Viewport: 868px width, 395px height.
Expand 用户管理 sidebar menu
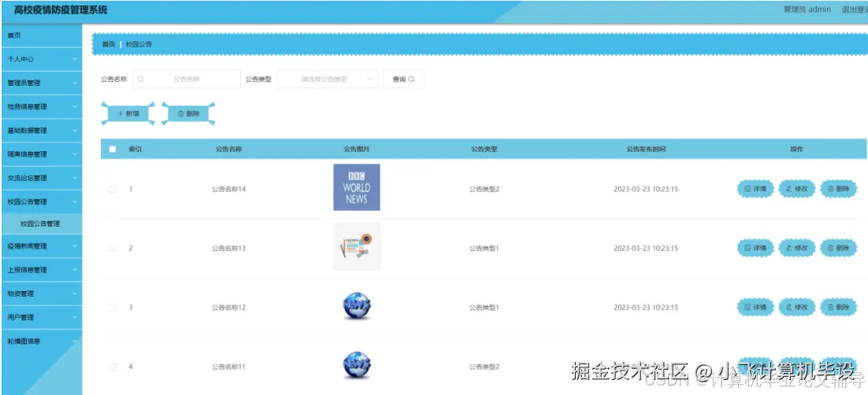coord(42,318)
